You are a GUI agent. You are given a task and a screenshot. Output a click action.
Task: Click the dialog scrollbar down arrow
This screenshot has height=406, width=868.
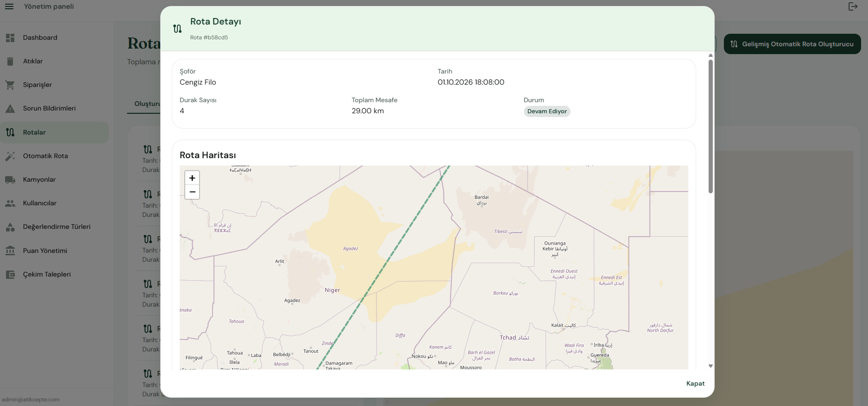tap(710, 366)
